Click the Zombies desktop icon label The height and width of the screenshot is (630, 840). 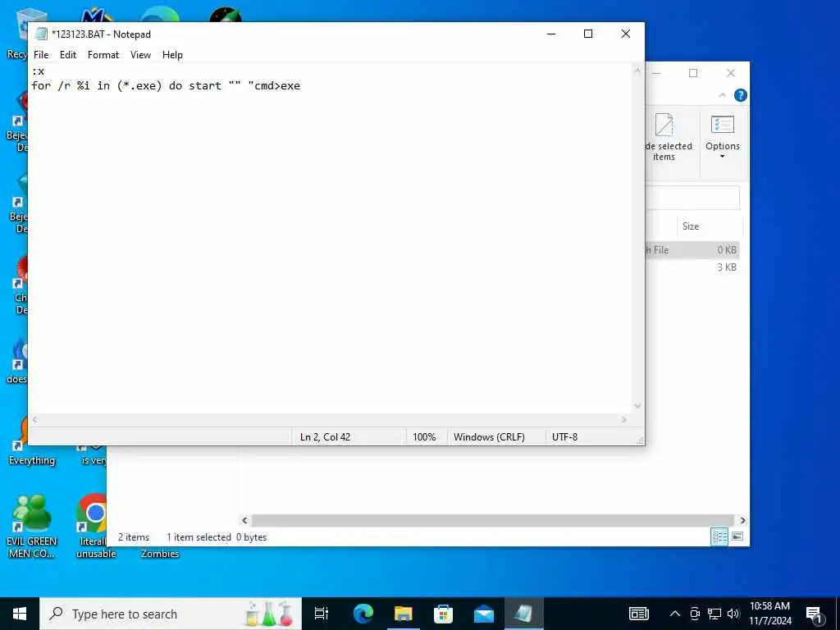click(x=160, y=554)
